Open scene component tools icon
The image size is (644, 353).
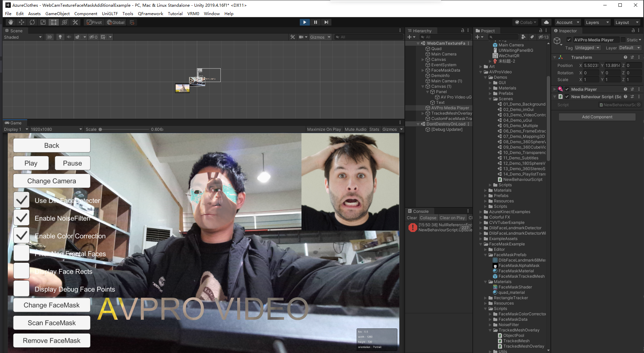(293, 37)
